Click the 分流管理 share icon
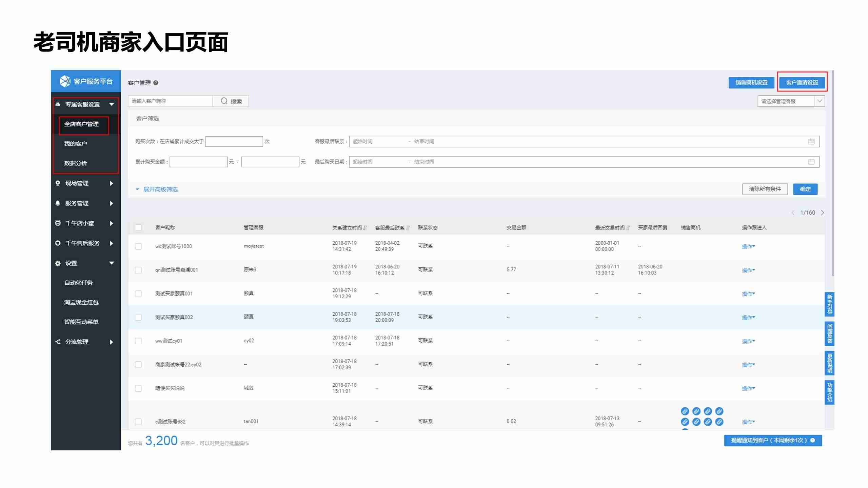Image resolution: width=868 pixels, height=488 pixels. (x=58, y=342)
